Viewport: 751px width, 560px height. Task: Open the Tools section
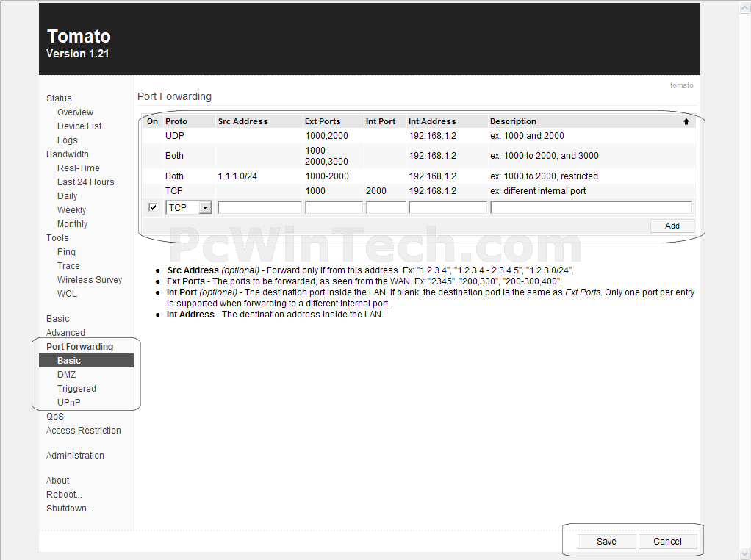pyautogui.click(x=57, y=237)
